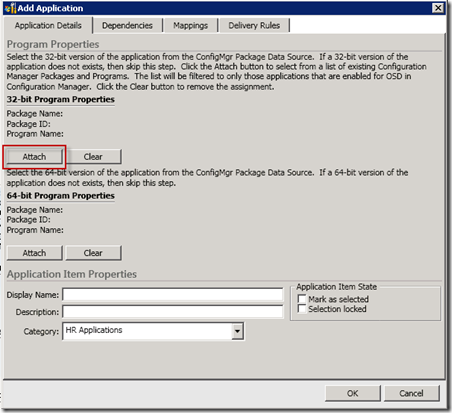The image size is (452, 413).
Task: Cancel the Add Application dialog
Action: pos(411,393)
